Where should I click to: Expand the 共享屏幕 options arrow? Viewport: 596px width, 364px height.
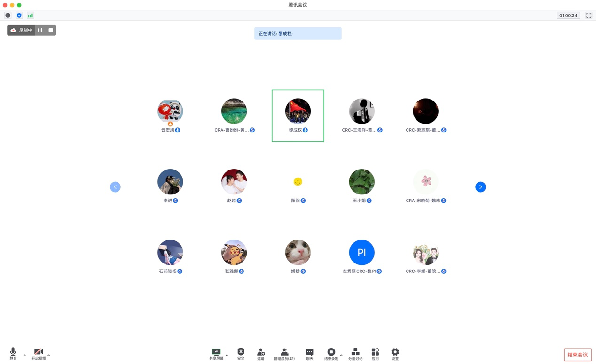coord(227,356)
